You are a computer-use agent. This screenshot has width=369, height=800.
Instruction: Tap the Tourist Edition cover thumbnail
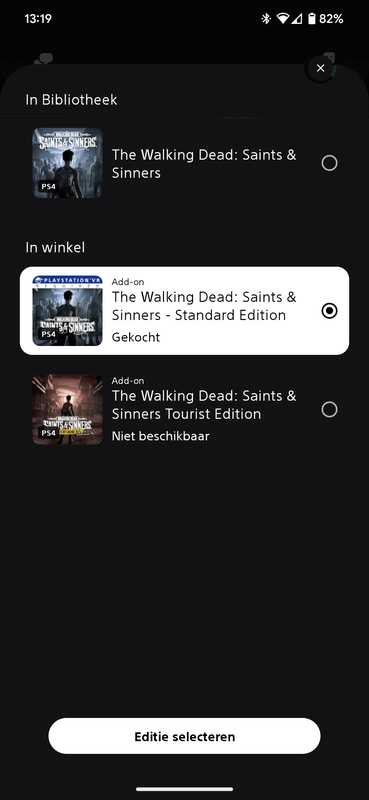tap(67, 409)
